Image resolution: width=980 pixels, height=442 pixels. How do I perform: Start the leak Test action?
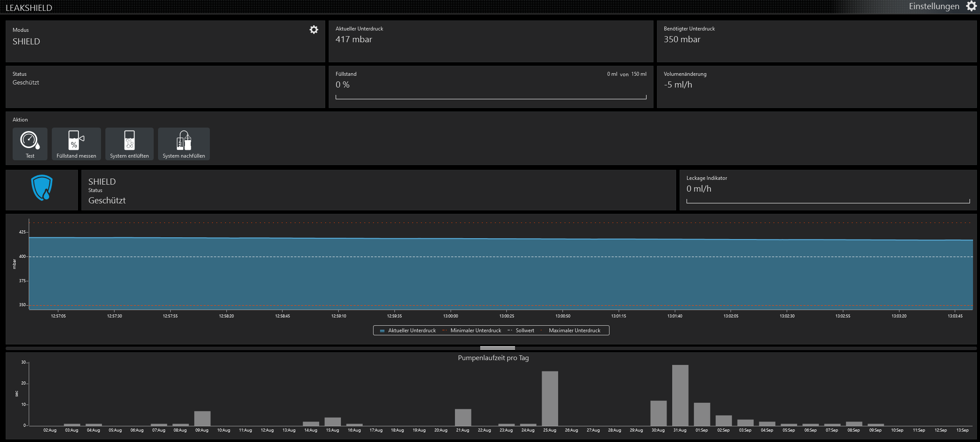coord(30,144)
